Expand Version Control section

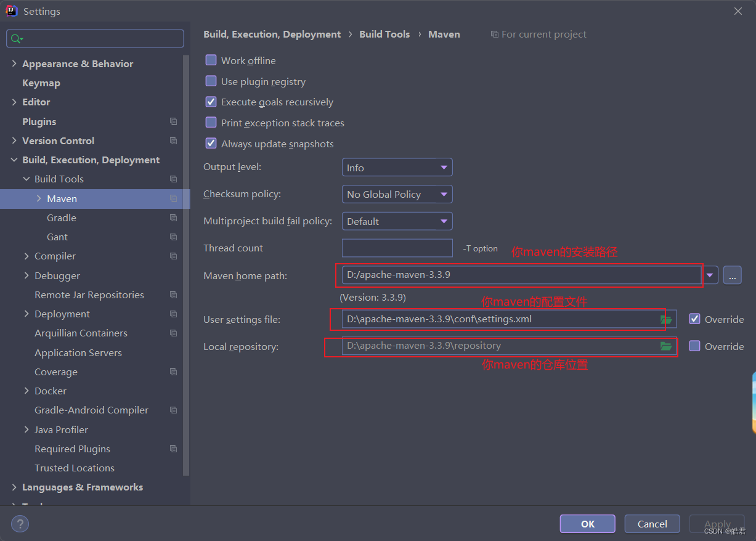[14, 140]
